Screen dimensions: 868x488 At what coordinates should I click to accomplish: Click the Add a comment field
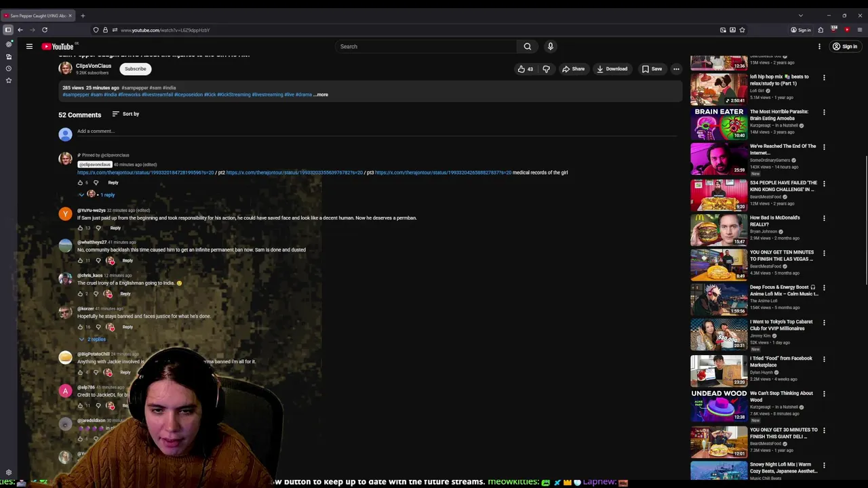tap(376, 131)
